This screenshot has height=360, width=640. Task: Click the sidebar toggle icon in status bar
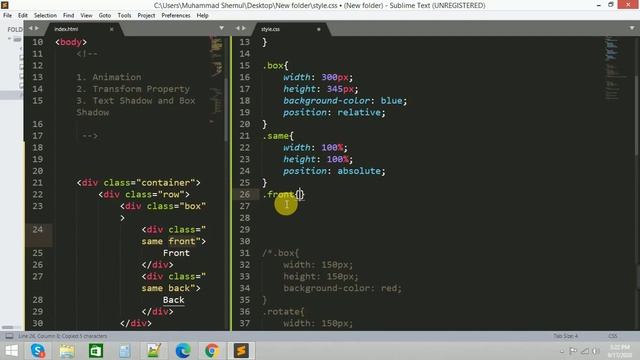coord(9,336)
